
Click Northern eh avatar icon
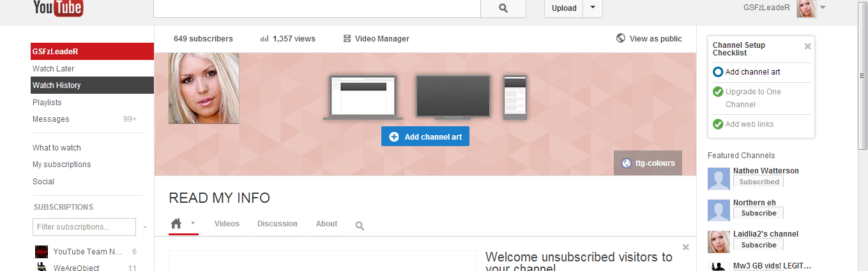pos(719,210)
